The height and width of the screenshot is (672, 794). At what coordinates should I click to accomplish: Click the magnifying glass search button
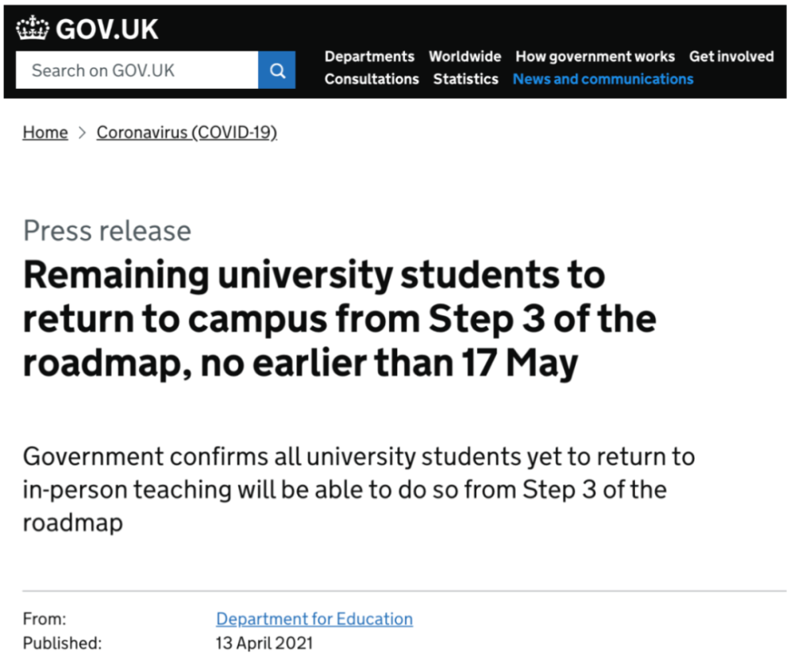click(x=277, y=70)
